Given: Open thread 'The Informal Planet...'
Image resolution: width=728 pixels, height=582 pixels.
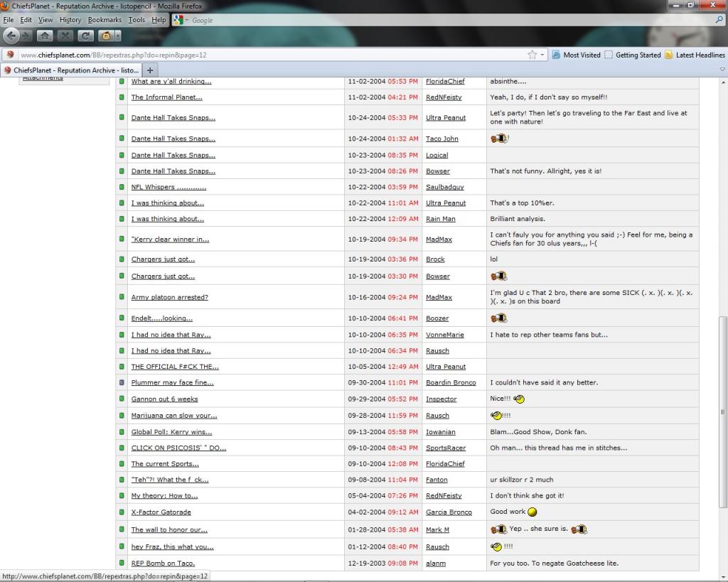Looking at the screenshot, I should point(166,97).
